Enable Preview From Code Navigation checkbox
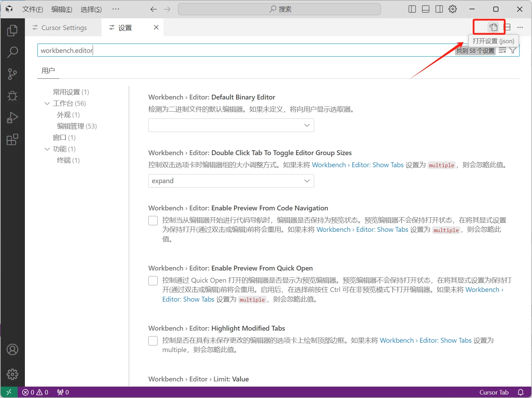The width and height of the screenshot is (532, 398). (153, 220)
